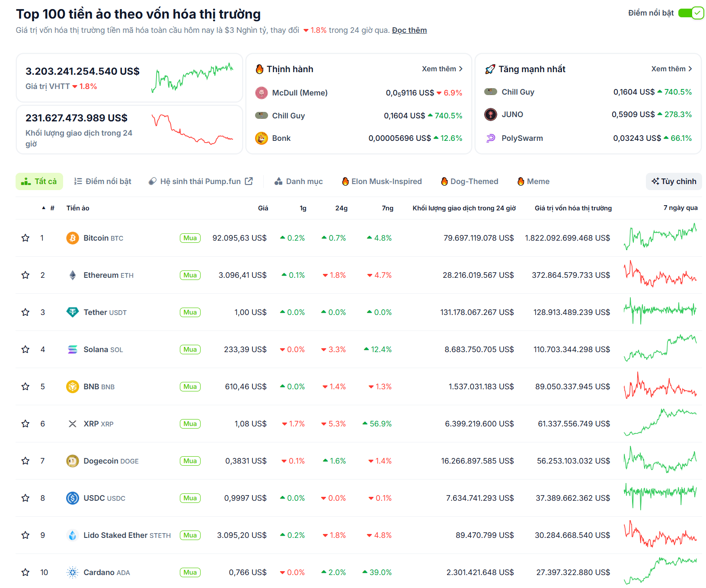Click the flame icon on Meme
The height and width of the screenshot is (588, 706).
click(x=521, y=181)
